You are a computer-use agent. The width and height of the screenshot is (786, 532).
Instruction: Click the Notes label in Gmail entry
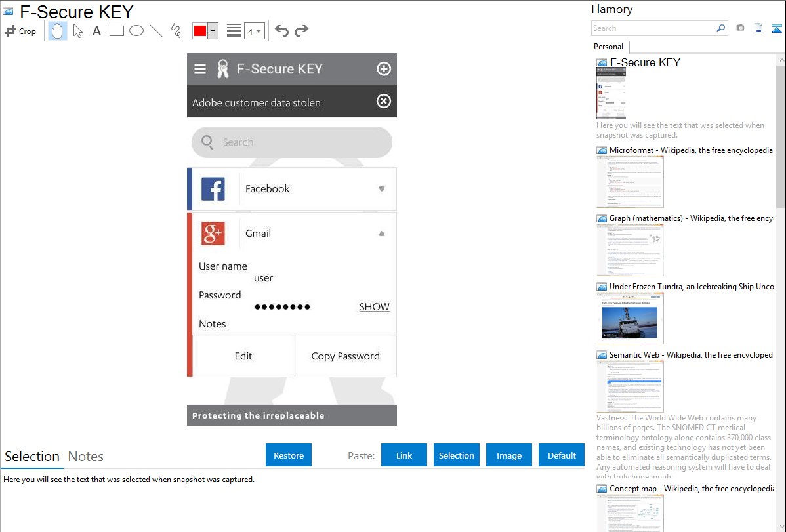point(213,324)
